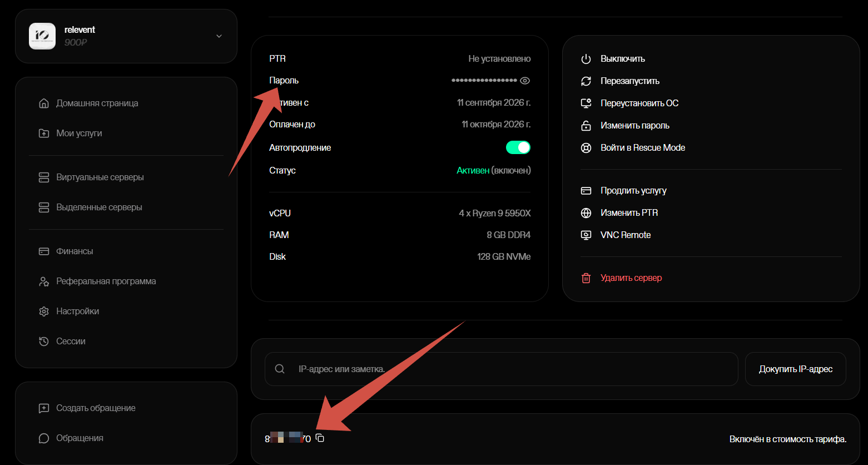This screenshot has height=465, width=868.
Task: Click the chat bubble icon beside Обращения
Action: pyautogui.click(x=44, y=438)
